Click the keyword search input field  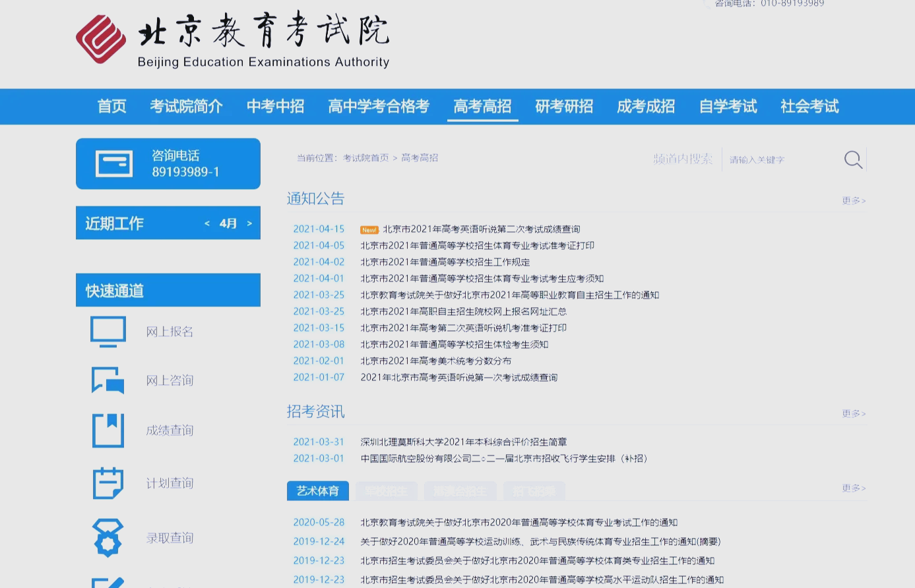point(782,160)
